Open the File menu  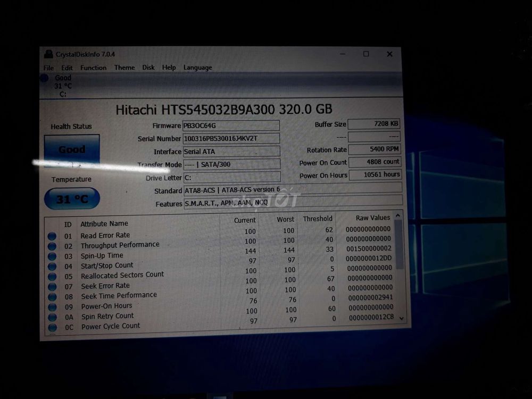(48, 68)
